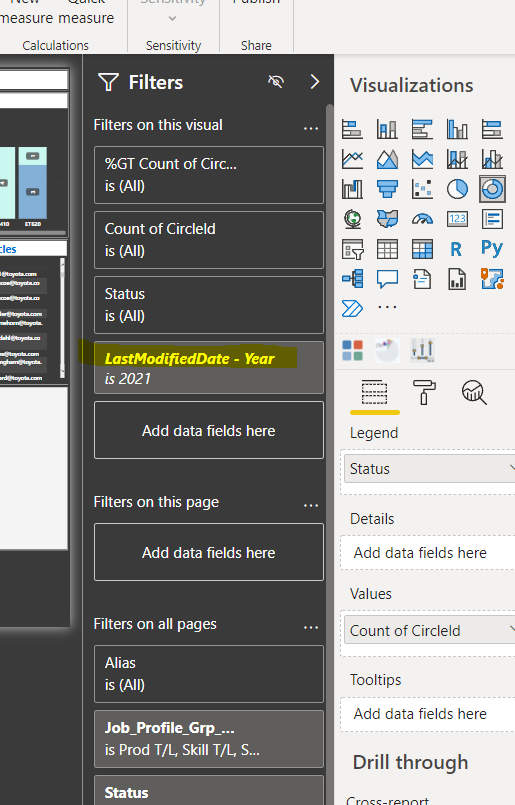This screenshot has height=805, width=515.
Task: Select Line and clustered column chart visual
Action: click(492, 159)
